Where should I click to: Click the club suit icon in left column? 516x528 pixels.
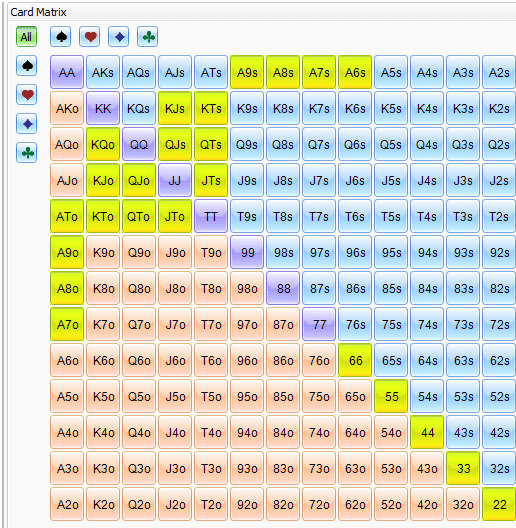click(x=27, y=153)
